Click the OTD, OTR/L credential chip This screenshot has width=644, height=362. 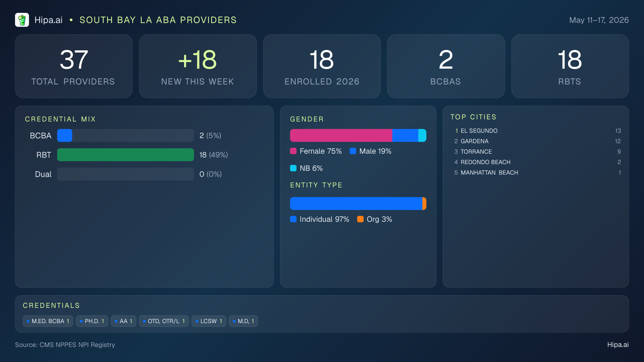(164, 321)
